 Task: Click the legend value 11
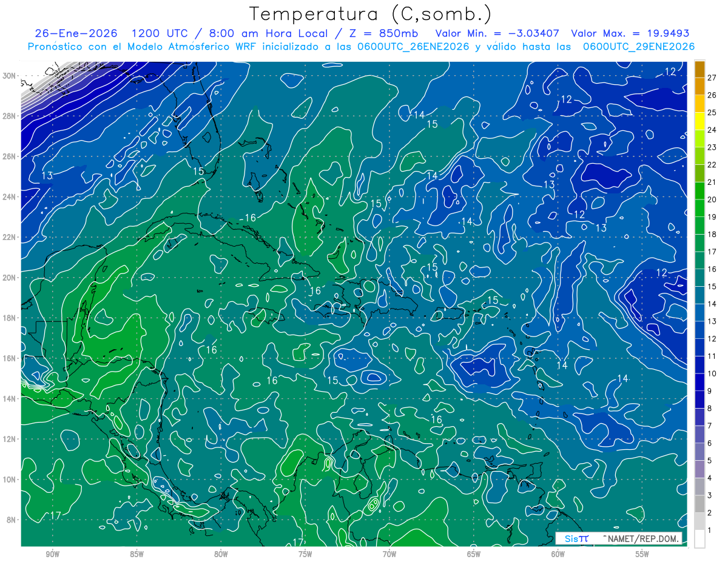tap(712, 356)
